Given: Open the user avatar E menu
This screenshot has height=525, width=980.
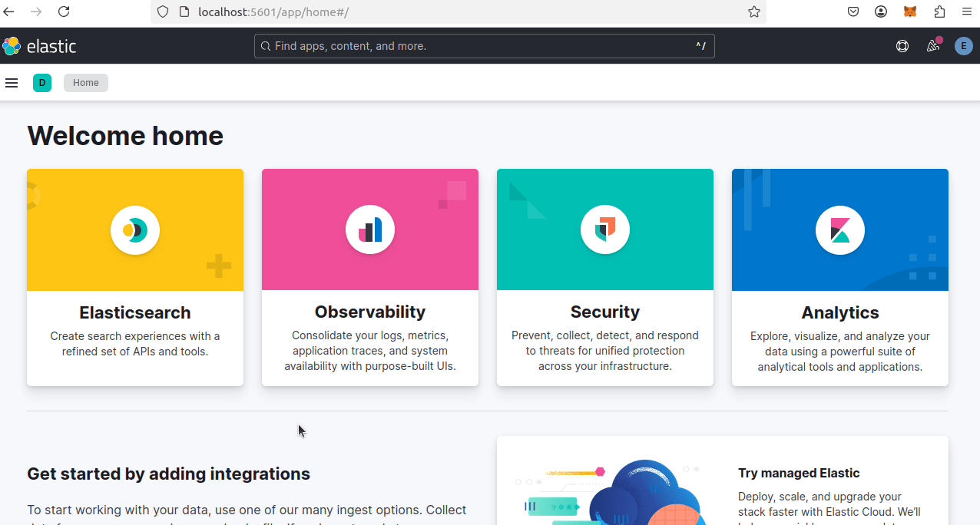Looking at the screenshot, I should point(964,46).
